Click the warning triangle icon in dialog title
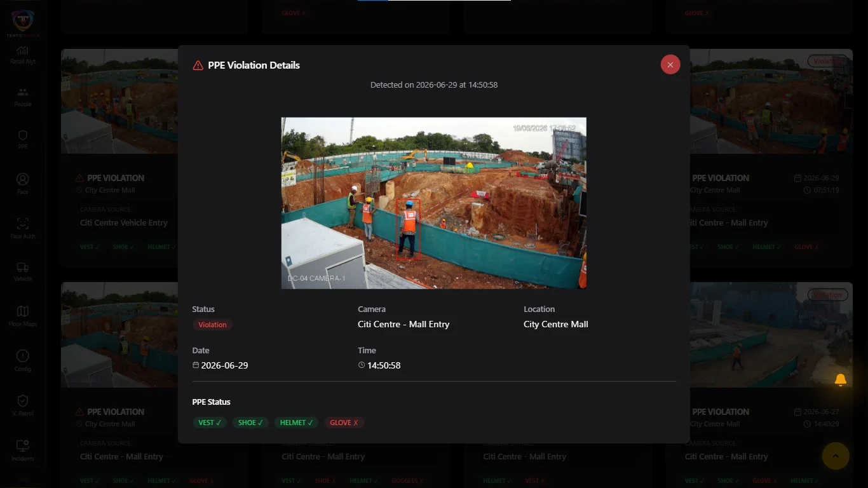 pos(198,65)
